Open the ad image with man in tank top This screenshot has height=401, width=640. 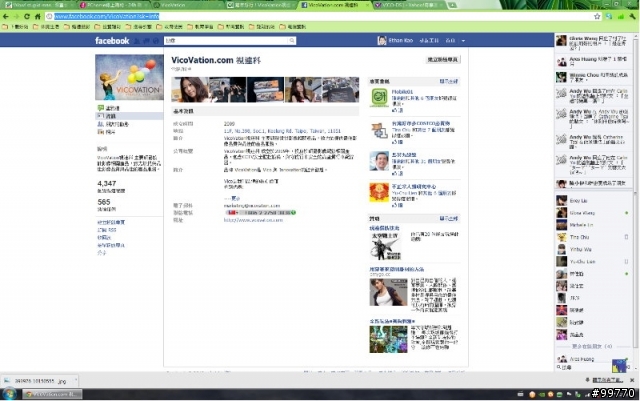[388, 292]
